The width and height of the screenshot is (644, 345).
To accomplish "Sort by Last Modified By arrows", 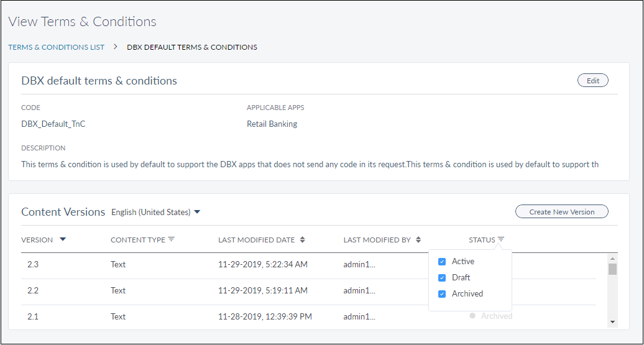I will click(418, 240).
